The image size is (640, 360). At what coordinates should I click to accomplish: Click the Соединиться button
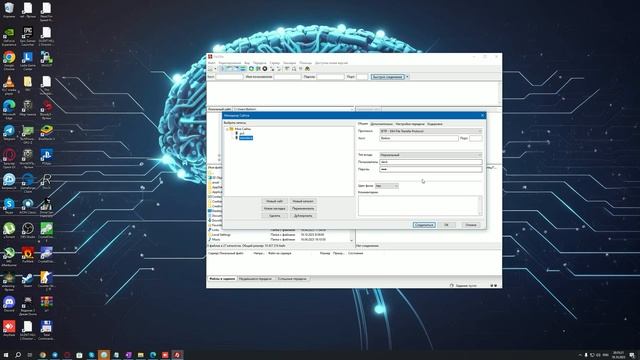[x=424, y=225]
